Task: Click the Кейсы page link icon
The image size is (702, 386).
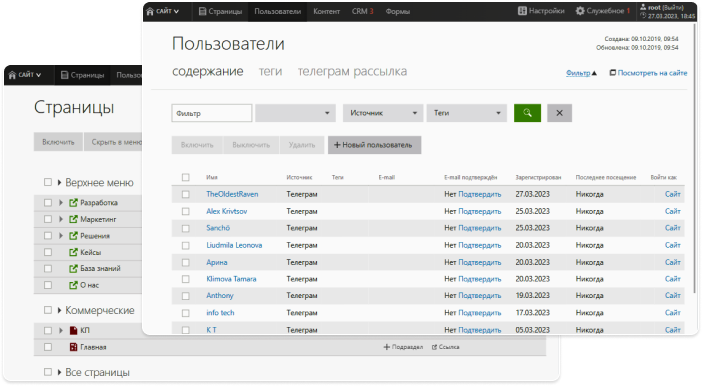Action: pyautogui.click(x=73, y=252)
